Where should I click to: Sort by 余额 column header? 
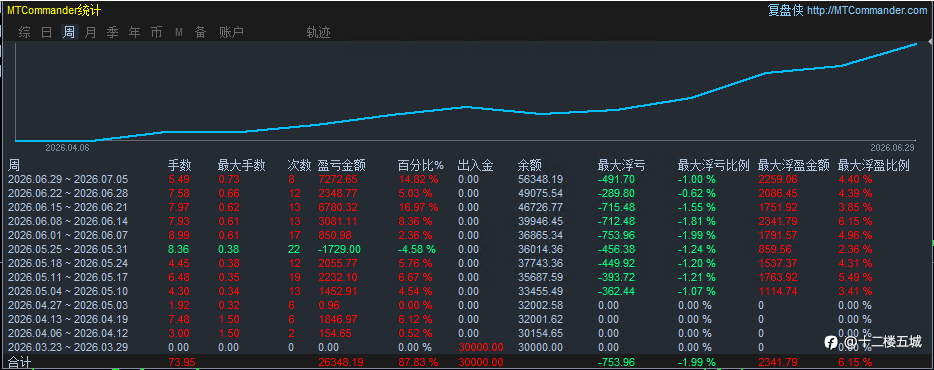529,165
